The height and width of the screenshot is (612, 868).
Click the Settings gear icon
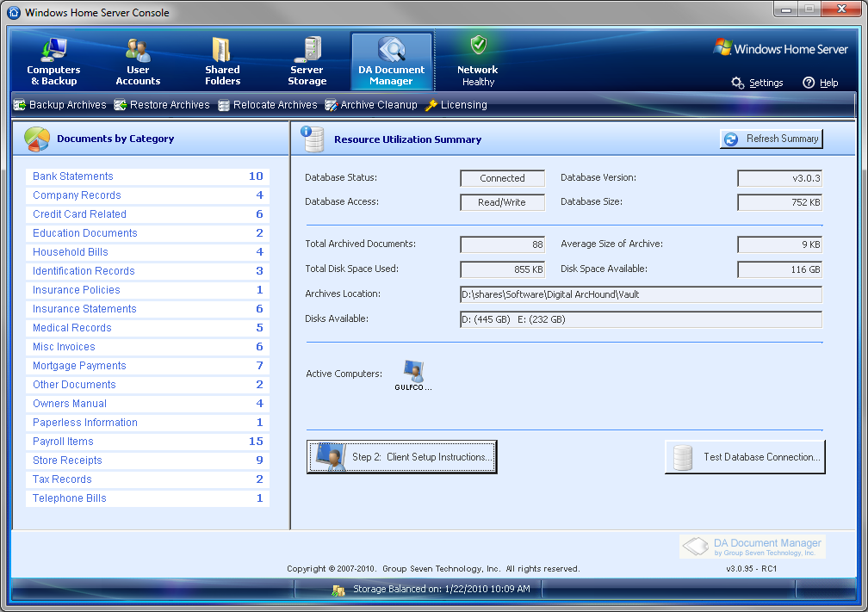coord(737,83)
